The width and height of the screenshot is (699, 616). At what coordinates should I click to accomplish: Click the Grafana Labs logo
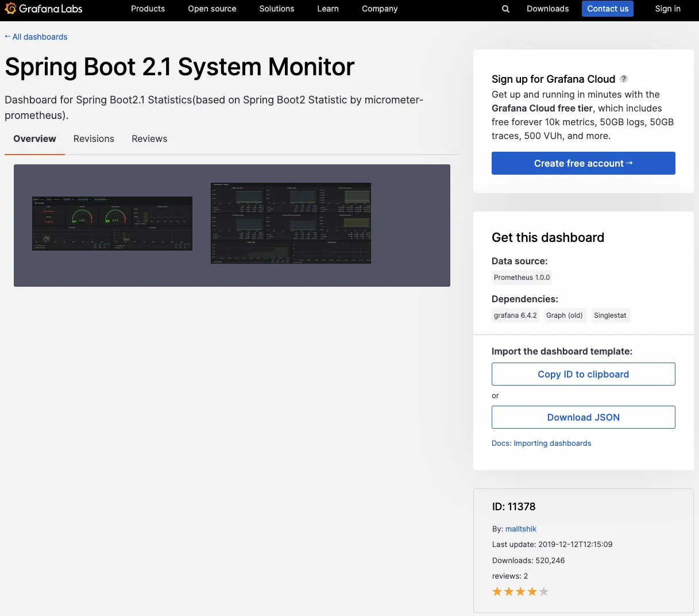tap(44, 9)
